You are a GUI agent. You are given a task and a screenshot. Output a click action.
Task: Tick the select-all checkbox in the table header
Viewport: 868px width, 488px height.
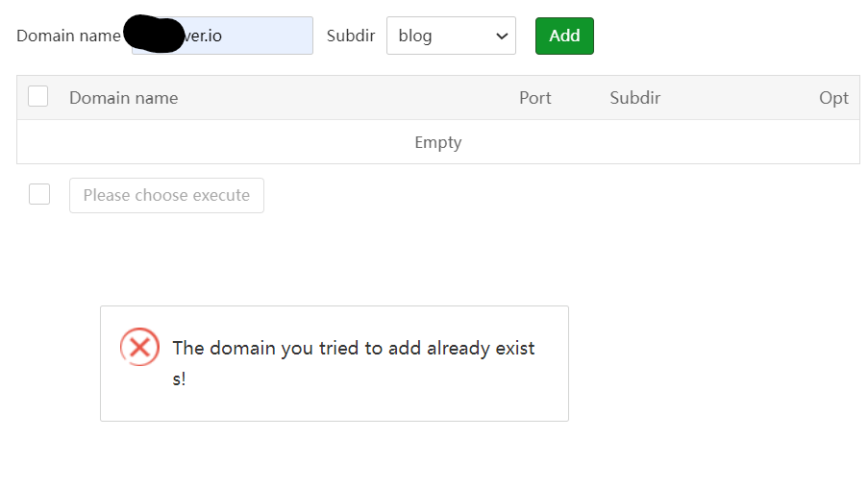coord(38,96)
